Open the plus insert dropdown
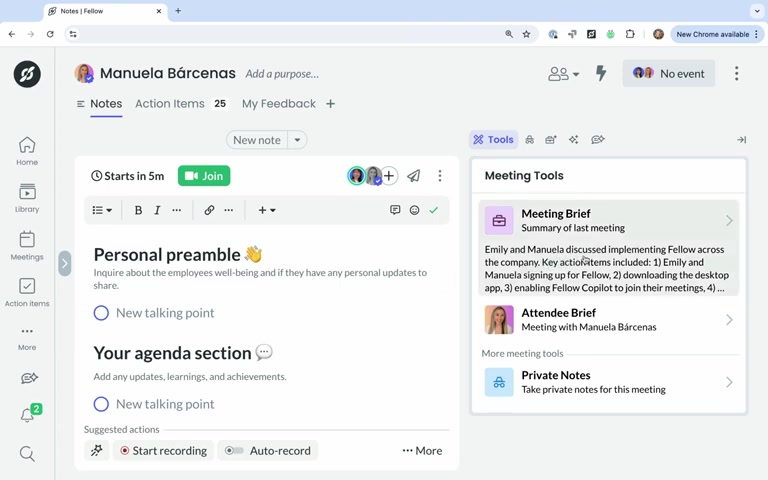The width and height of the screenshot is (768, 480). [267, 210]
